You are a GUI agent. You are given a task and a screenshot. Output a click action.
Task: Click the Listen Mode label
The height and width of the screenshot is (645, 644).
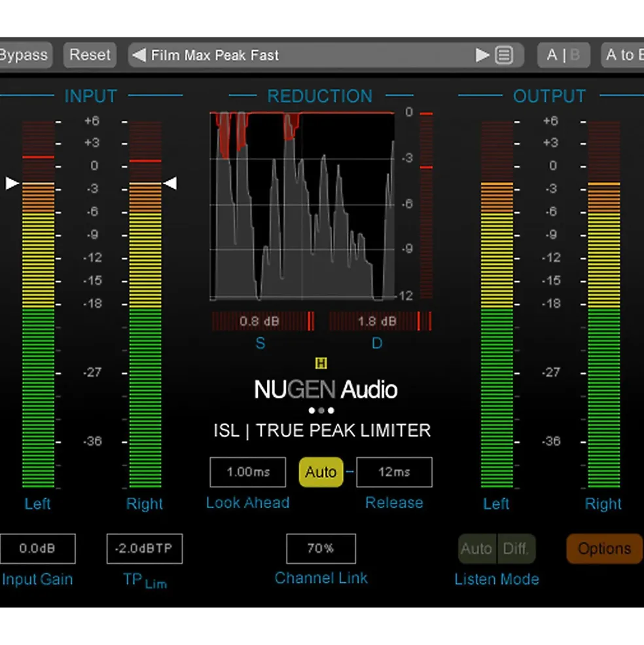pyautogui.click(x=496, y=579)
